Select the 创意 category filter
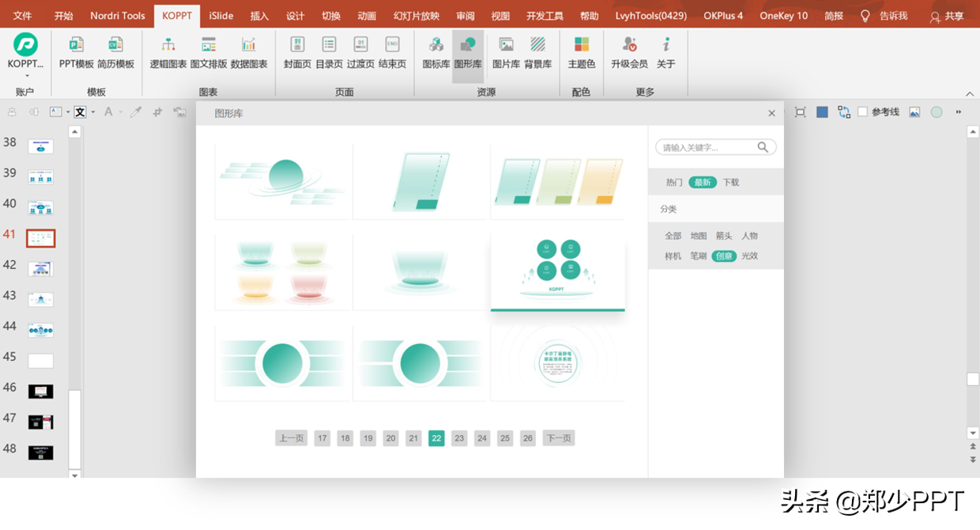The height and width of the screenshot is (530, 980). (724, 256)
